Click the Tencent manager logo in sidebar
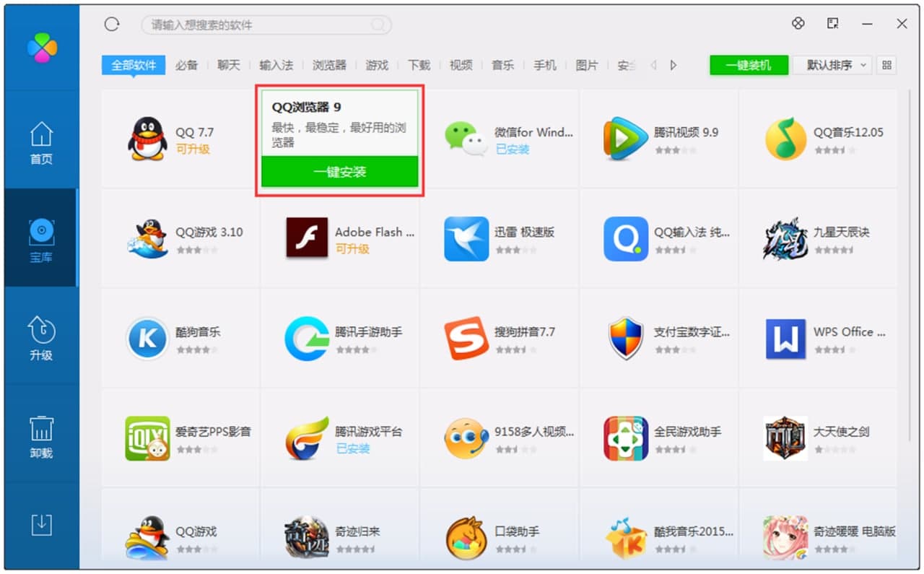The width and height of the screenshot is (924, 574). pos(41,48)
